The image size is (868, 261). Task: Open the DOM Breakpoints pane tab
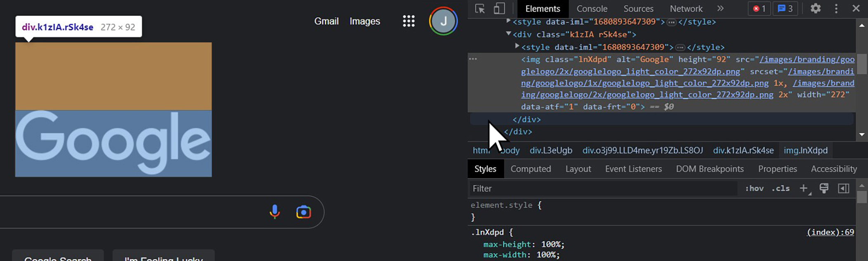click(710, 169)
